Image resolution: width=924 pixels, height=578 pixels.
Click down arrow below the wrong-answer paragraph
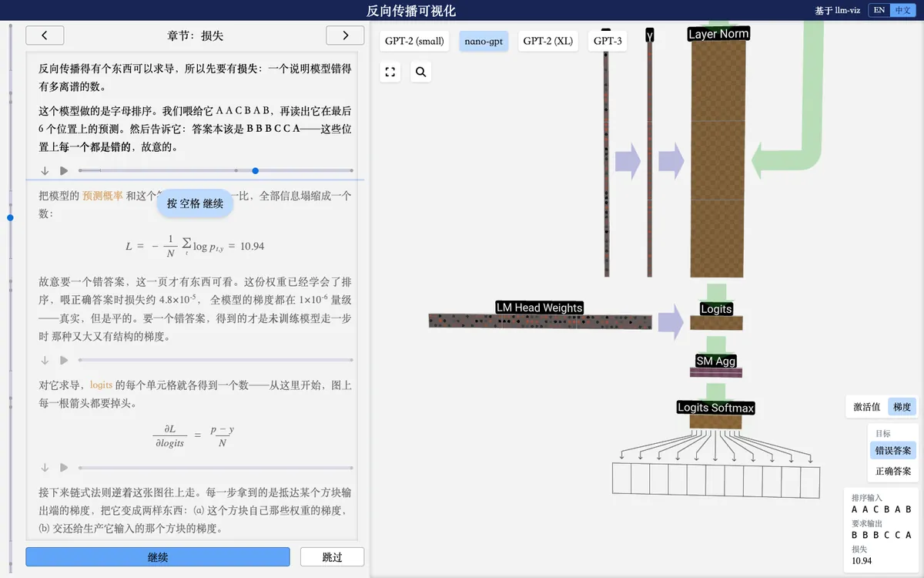tap(45, 360)
